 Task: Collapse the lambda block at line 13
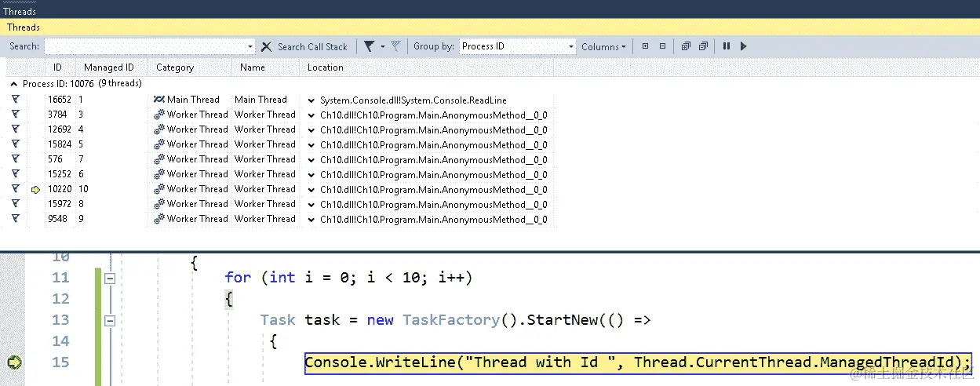point(111,320)
